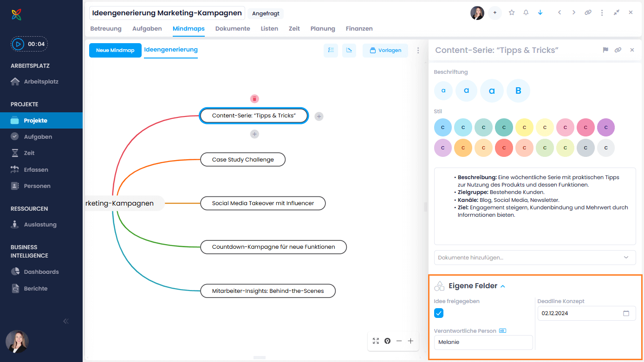Open the Dashboards section in the sidebar

click(x=41, y=271)
